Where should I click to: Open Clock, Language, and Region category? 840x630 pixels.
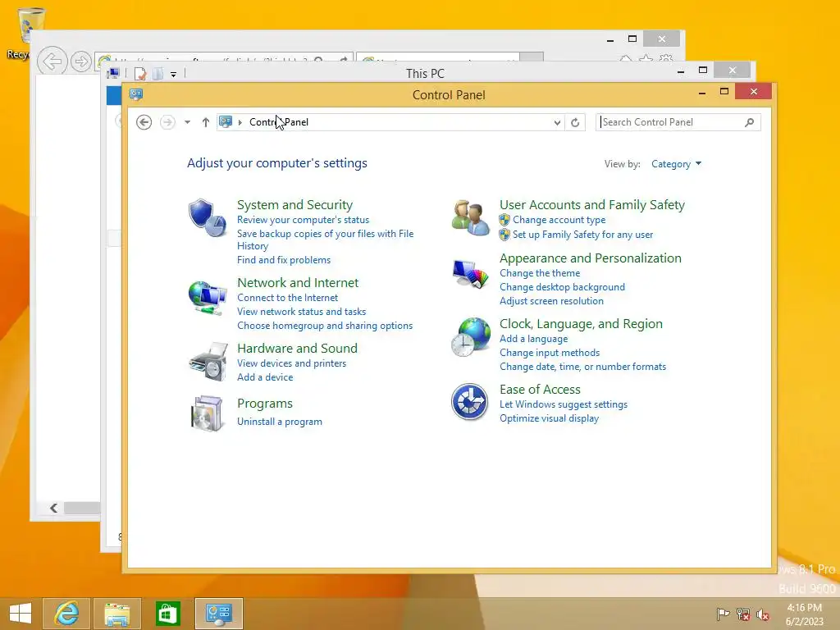pyautogui.click(x=581, y=323)
